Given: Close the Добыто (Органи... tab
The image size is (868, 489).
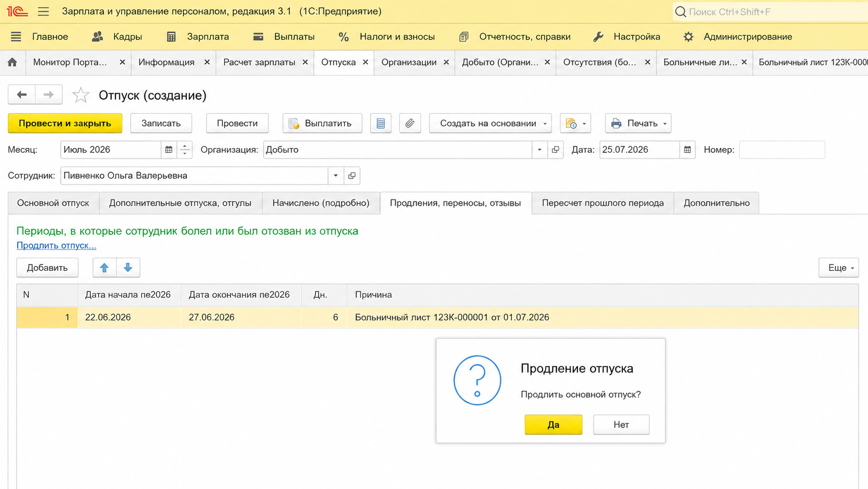Looking at the screenshot, I should pyautogui.click(x=547, y=62).
